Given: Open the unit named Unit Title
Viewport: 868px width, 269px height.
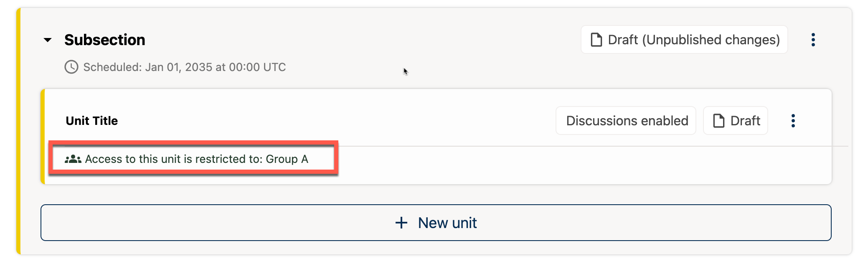Looking at the screenshot, I should [x=92, y=121].
